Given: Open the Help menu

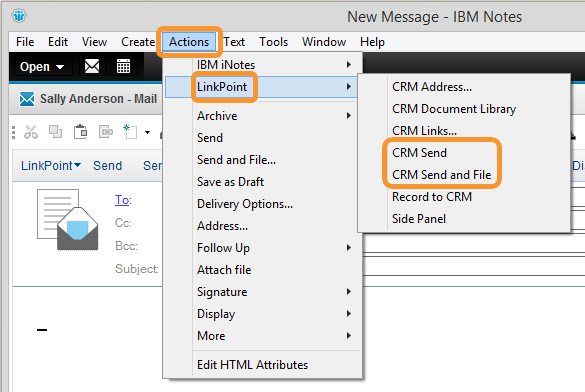Looking at the screenshot, I should tap(372, 42).
